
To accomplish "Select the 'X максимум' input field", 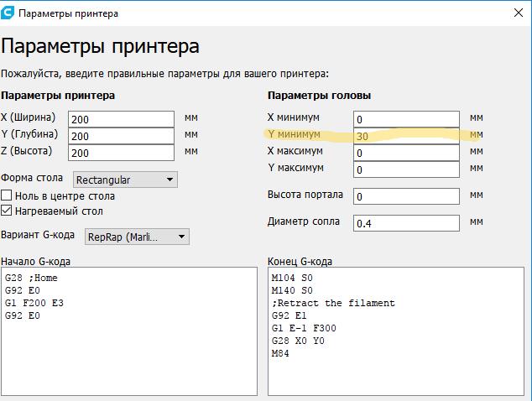I will tap(405, 153).
